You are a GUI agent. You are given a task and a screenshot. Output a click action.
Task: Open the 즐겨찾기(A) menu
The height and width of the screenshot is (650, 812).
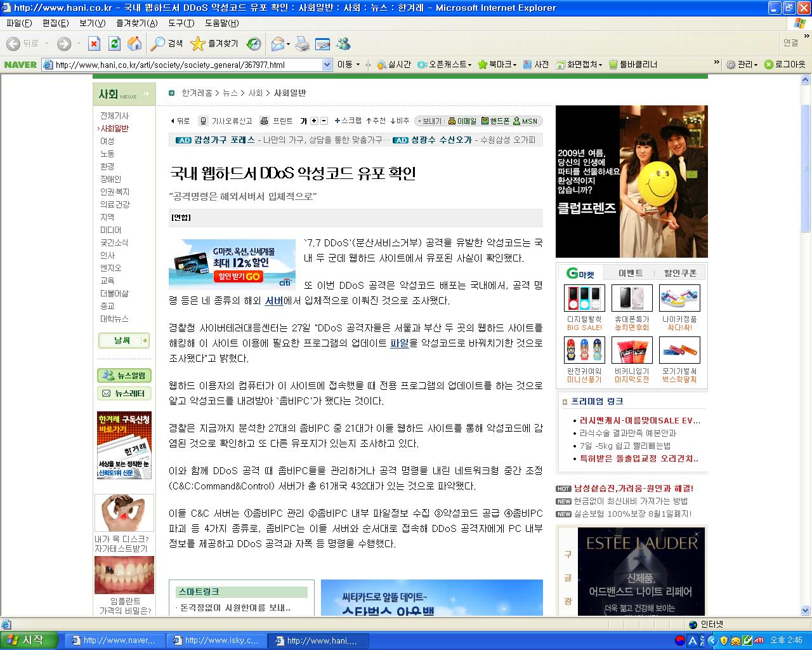(x=136, y=23)
